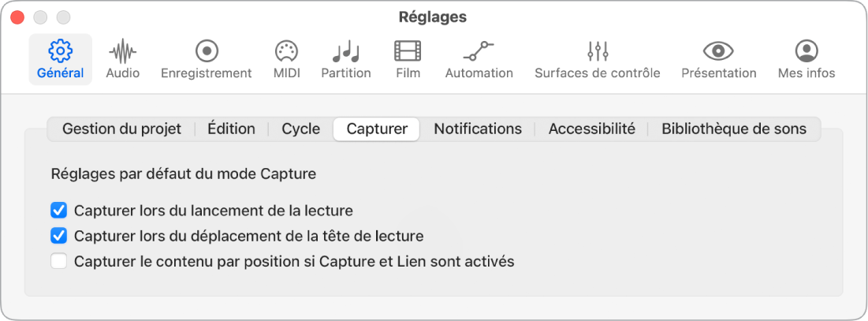Select the Automation curve icon
868x321 pixels.
[x=479, y=52]
